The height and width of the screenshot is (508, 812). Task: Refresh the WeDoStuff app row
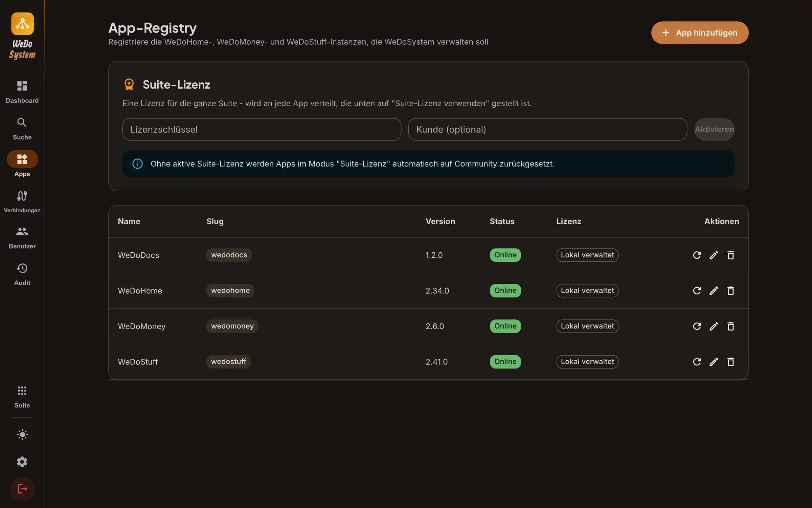click(697, 362)
